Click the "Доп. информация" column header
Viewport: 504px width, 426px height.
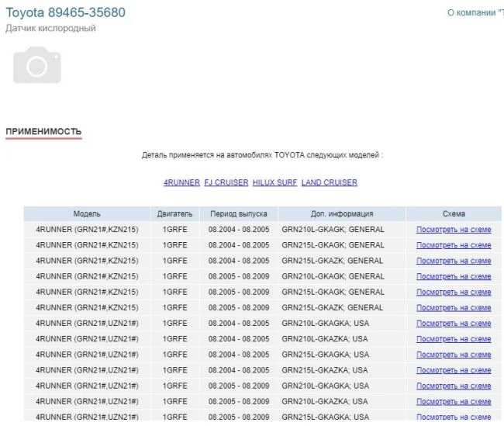click(x=341, y=214)
